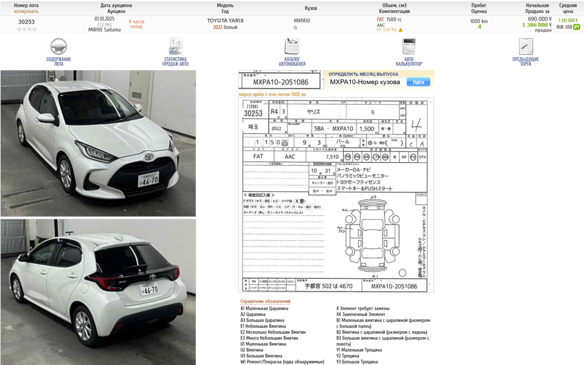Screen dimensions: 588x365
Task: Click the starting price 690 000 ¥
Action: tap(540, 19)
